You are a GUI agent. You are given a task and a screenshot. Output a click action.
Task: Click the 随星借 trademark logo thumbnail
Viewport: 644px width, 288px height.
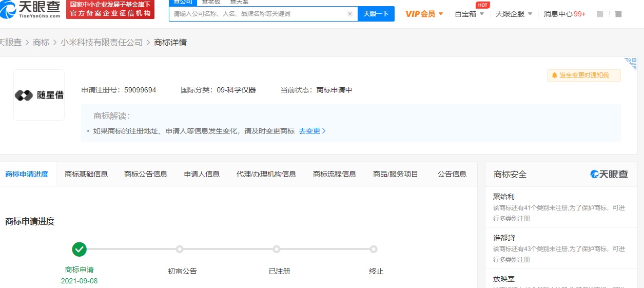[x=39, y=95]
